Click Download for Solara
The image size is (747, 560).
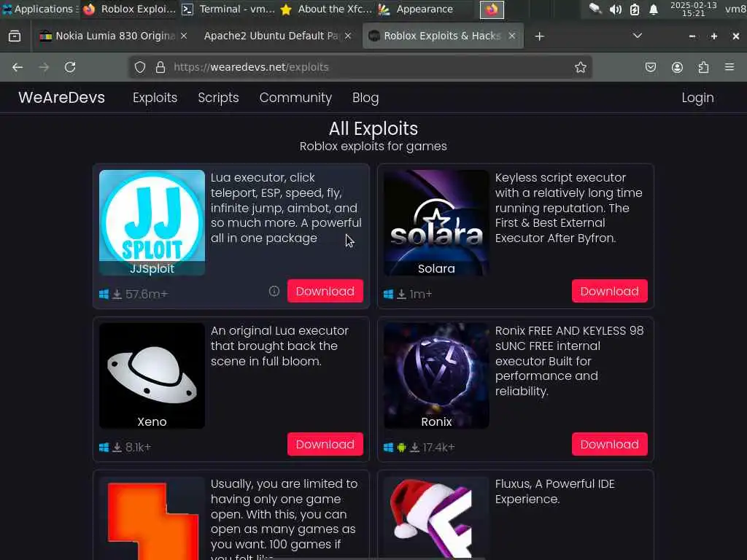tap(609, 291)
